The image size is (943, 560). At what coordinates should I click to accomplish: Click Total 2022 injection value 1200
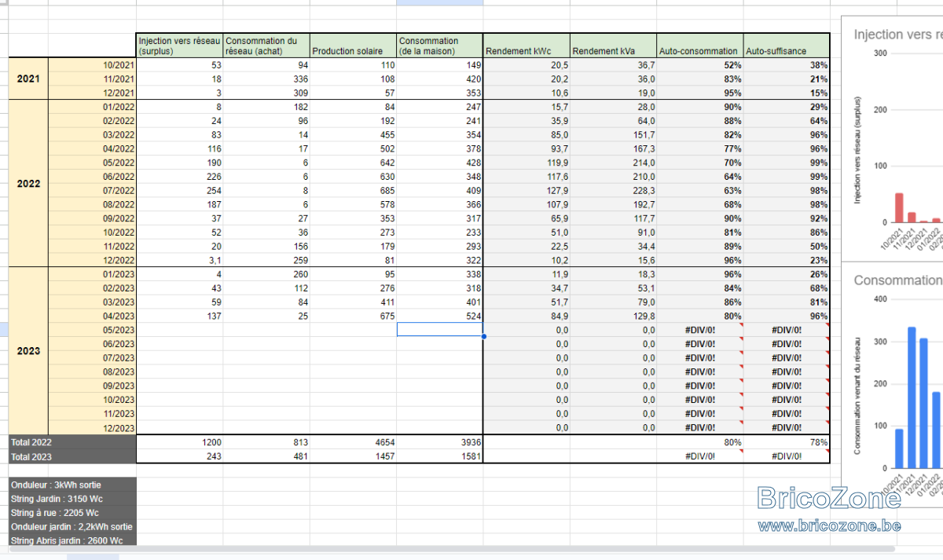tap(180, 442)
